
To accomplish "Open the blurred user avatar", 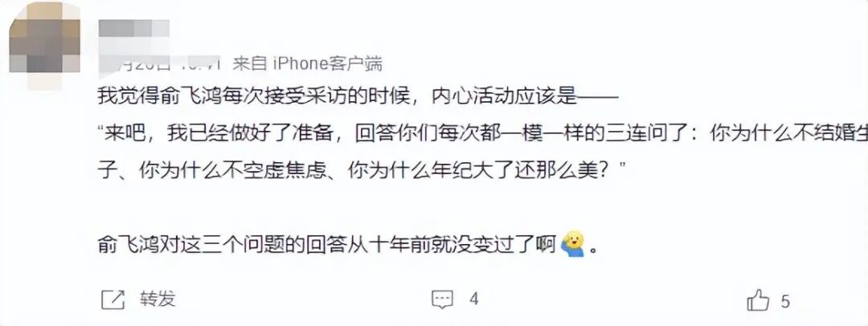I will click(44, 46).
